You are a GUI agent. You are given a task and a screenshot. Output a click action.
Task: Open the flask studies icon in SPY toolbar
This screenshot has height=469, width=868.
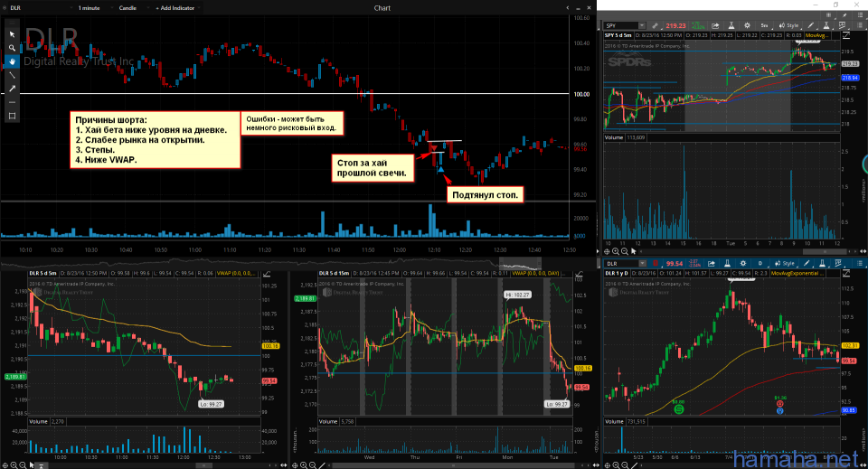coord(731,25)
